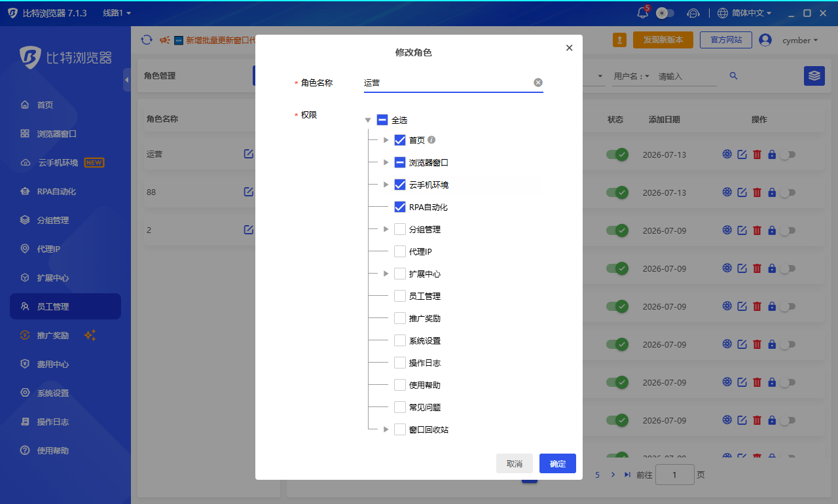Toggle the 全选 select-all checkbox

tap(382, 120)
